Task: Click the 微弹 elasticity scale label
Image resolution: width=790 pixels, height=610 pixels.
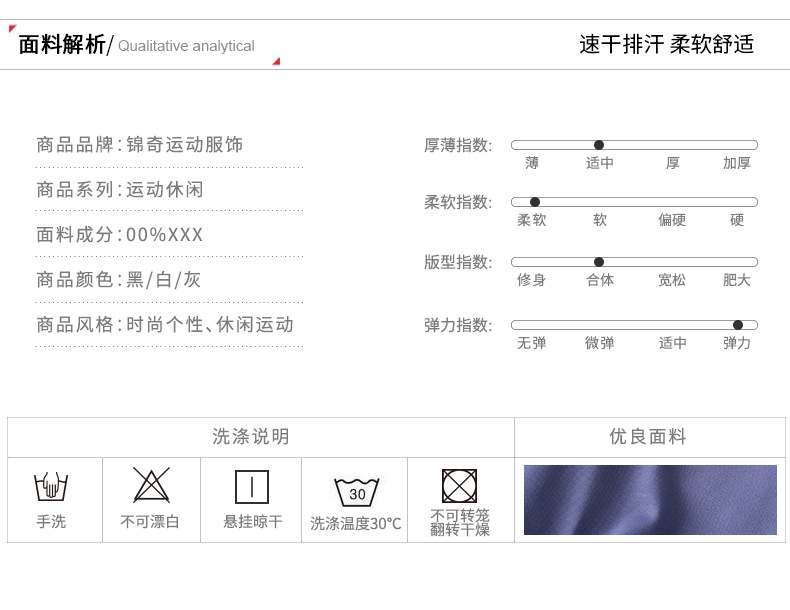Action: tap(600, 343)
